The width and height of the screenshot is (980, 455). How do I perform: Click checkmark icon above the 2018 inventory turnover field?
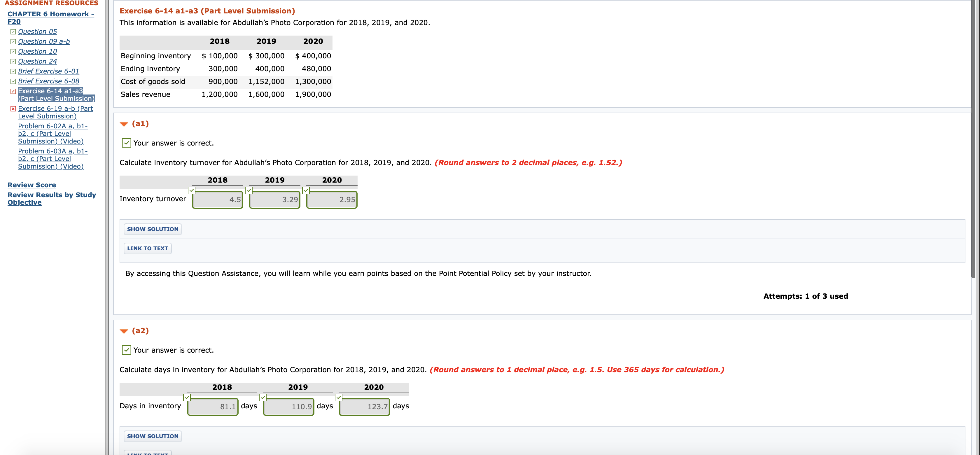click(191, 190)
